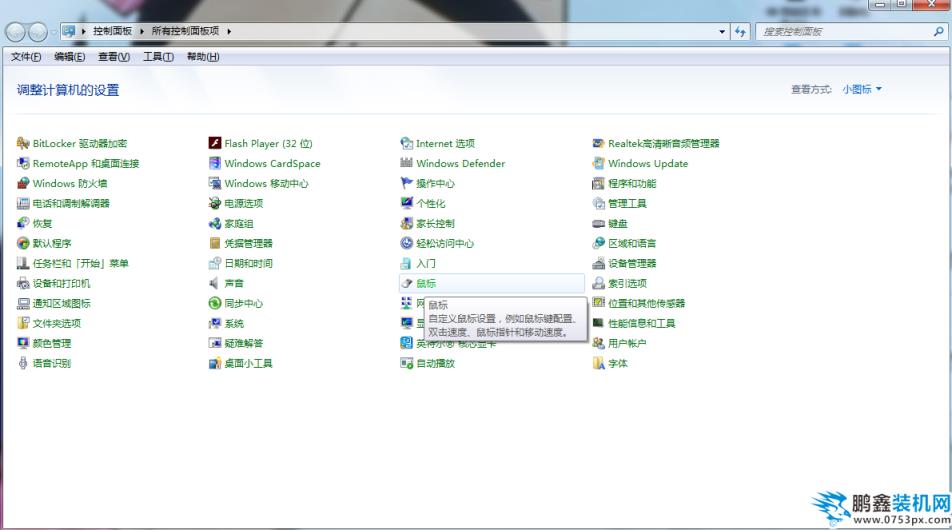The height and width of the screenshot is (530, 952).
Task: Expand arrow after 所有控制面板项 in breadcrumb
Action: pos(229,31)
